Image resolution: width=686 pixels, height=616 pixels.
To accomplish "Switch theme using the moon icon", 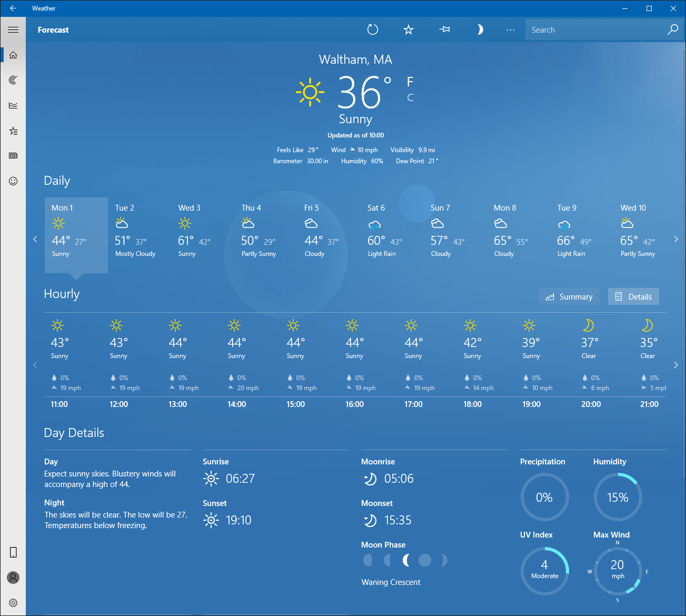I will tap(480, 30).
